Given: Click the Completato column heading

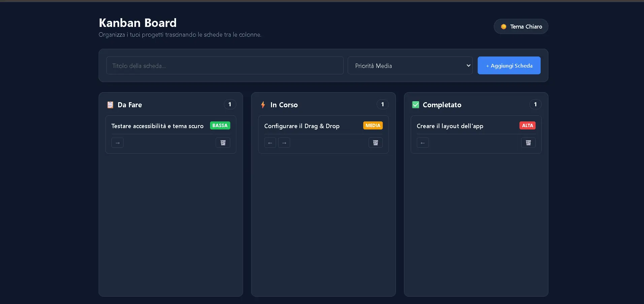Looking at the screenshot, I should (442, 105).
